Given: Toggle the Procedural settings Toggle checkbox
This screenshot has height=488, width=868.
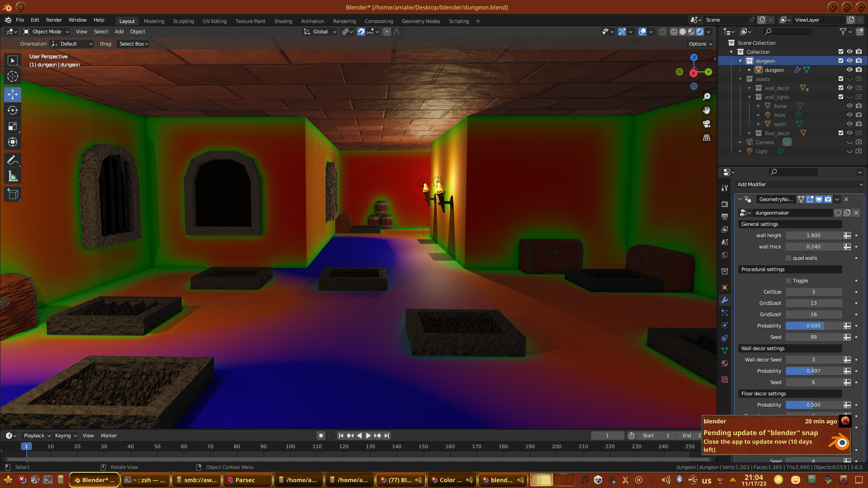Looking at the screenshot, I should 788,281.
